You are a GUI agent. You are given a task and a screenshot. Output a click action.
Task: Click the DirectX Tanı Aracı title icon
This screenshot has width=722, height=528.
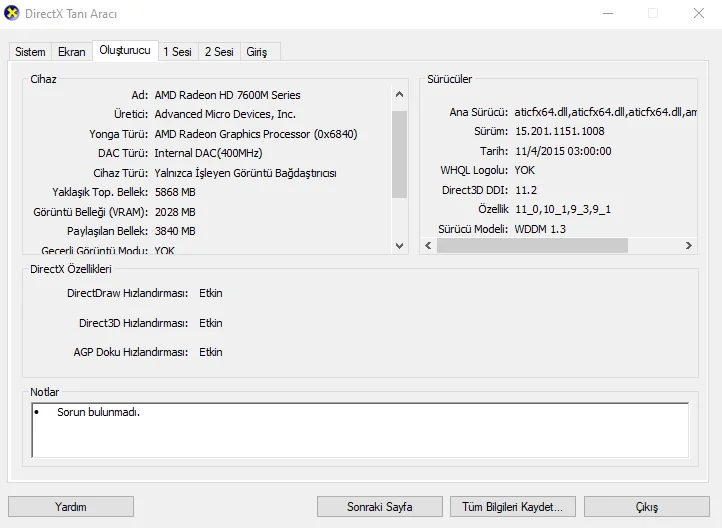[x=12, y=13]
